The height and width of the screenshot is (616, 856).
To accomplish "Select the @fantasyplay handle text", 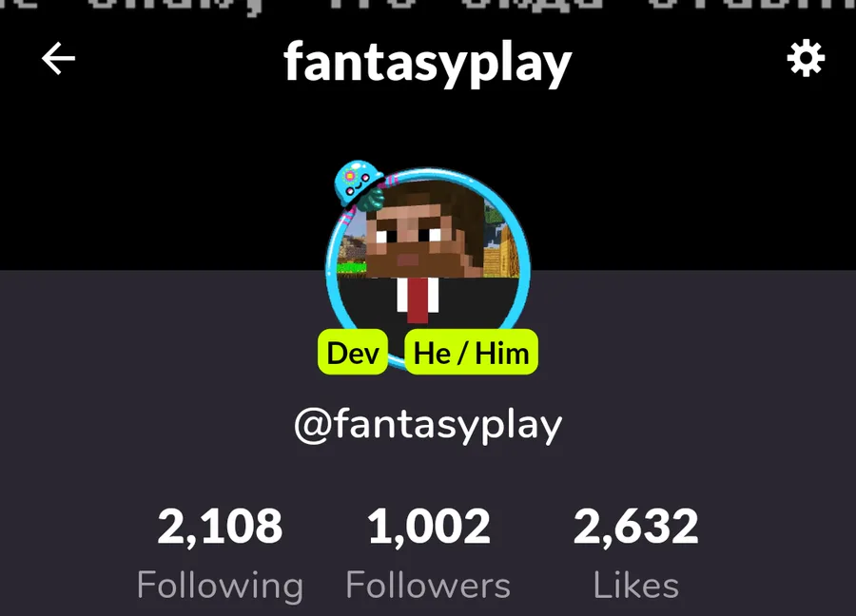I will (428, 425).
